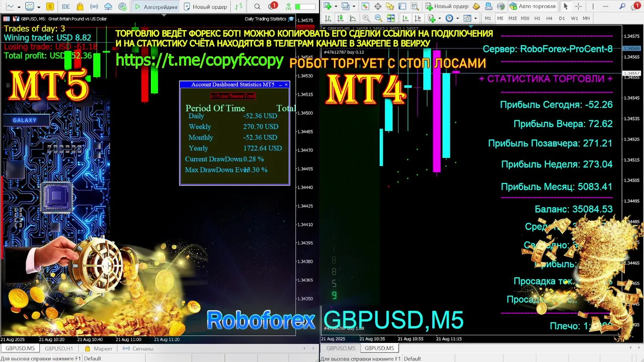Click MT5 tab scroll left arrow
The height and width of the screenshot is (362, 644).
click(x=304, y=348)
